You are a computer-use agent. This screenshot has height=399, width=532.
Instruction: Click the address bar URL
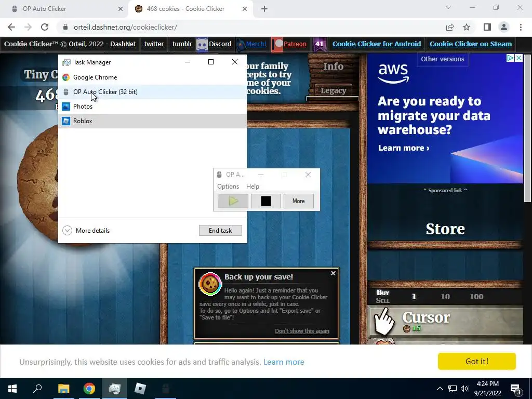[125, 27]
